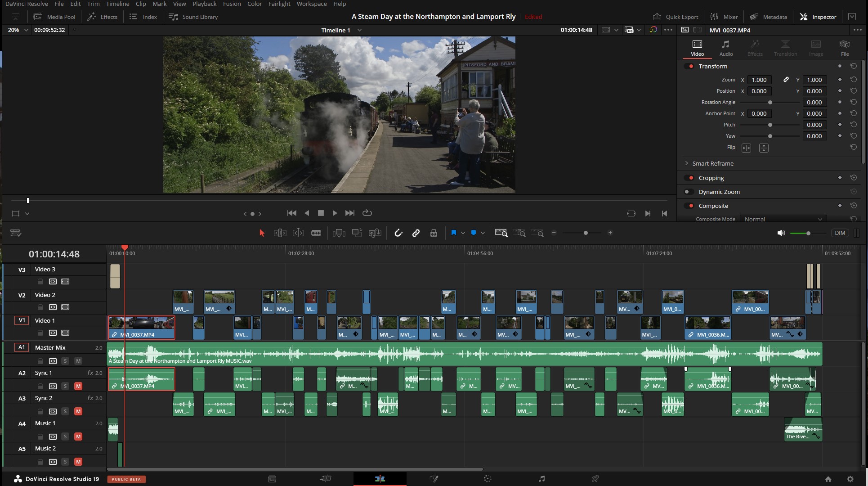The width and height of the screenshot is (868, 486).
Task: Select Blade Edit Mode tool
Action: tap(316, 233)
